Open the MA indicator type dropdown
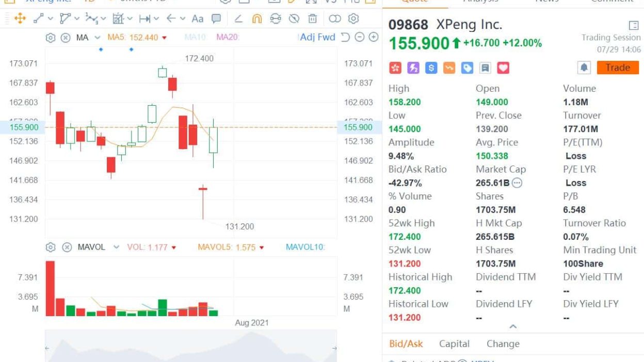 tap(97, 37)
